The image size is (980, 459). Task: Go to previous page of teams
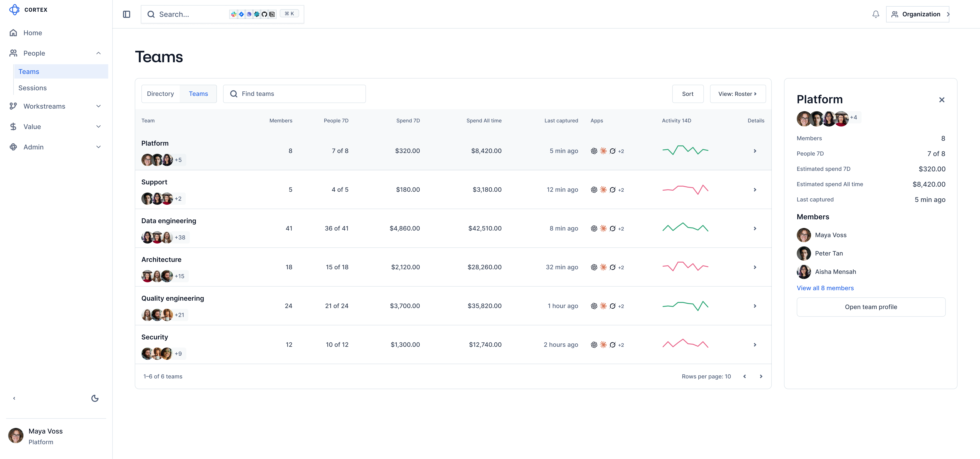click(x=745, y=376)
